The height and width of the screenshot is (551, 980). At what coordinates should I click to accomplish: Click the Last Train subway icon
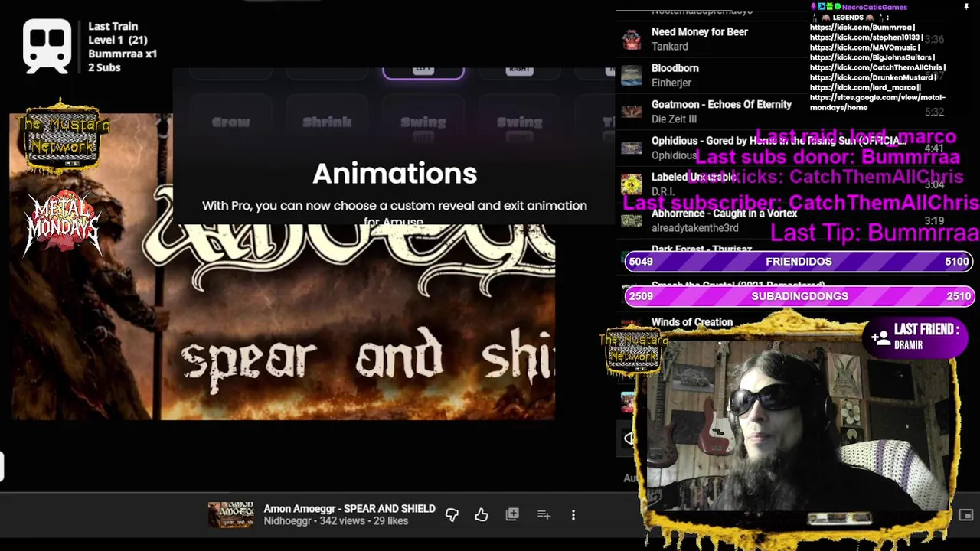coord(47,46)
